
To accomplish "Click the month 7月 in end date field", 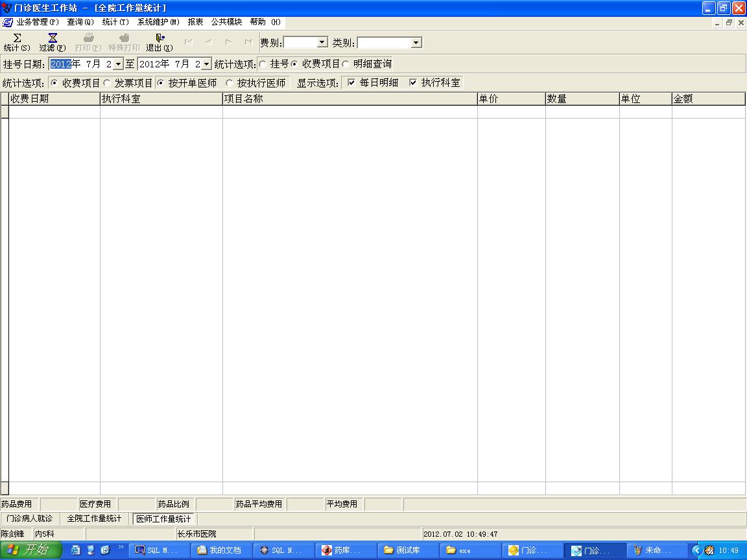I will click(182, 64).
